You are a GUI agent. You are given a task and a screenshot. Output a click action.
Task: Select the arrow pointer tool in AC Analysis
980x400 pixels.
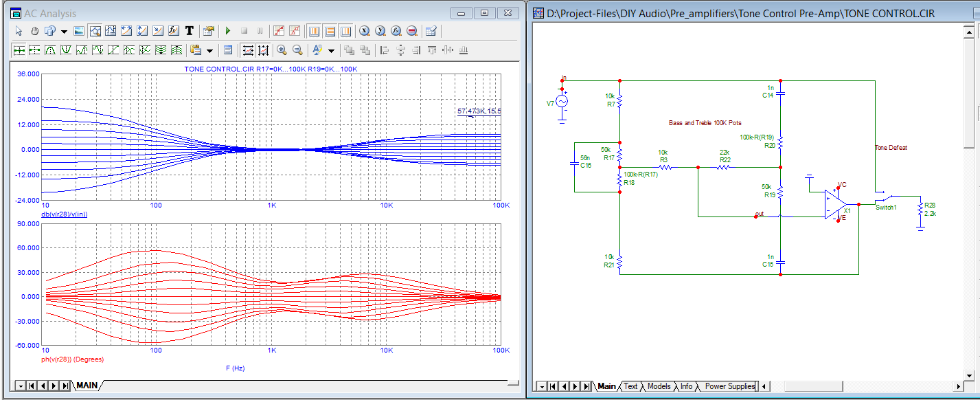click(19, 31)
